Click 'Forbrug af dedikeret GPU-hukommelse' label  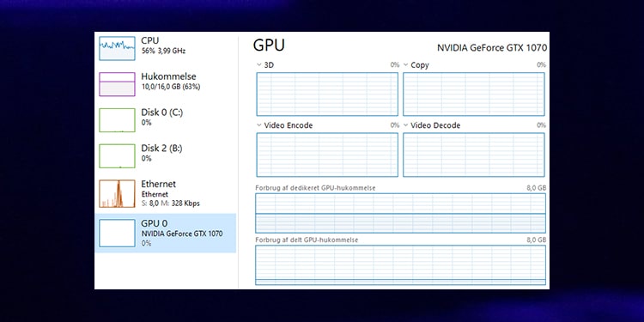coord(315,188)
